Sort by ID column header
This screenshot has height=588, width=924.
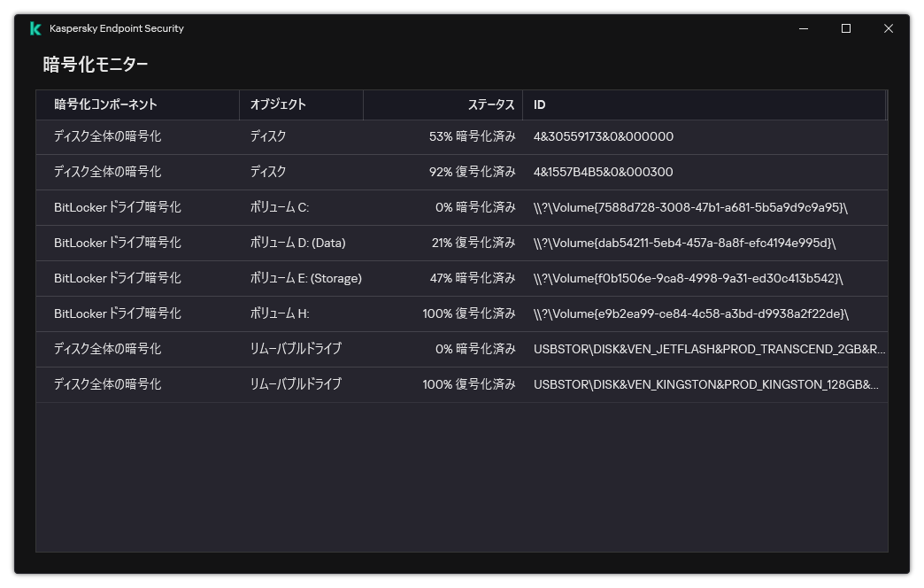(705, 105)
